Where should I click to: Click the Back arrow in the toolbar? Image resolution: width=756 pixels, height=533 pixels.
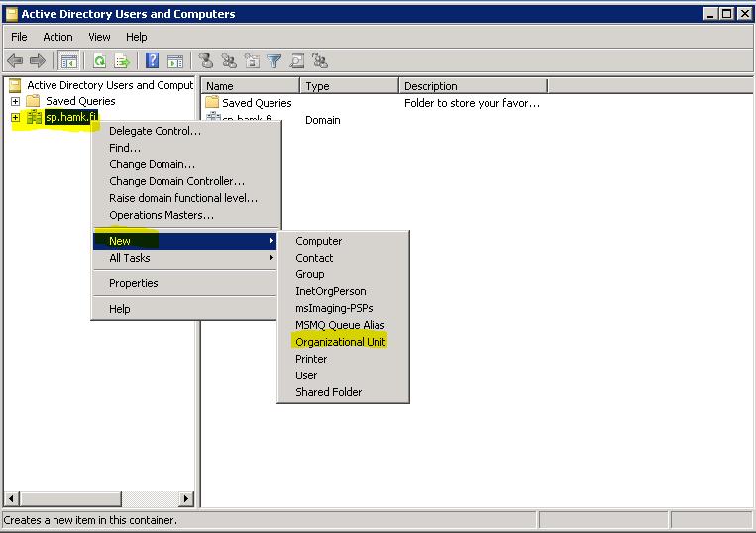click(15, 60)
